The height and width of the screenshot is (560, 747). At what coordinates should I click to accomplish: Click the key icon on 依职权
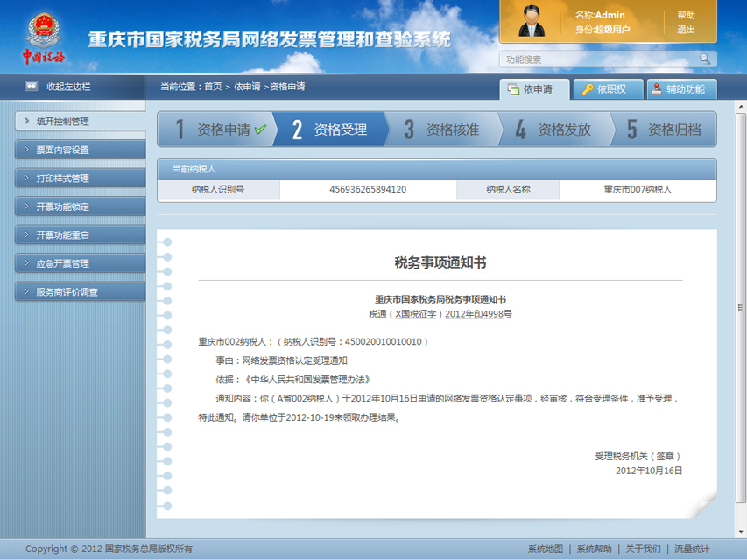pos(588,89)
